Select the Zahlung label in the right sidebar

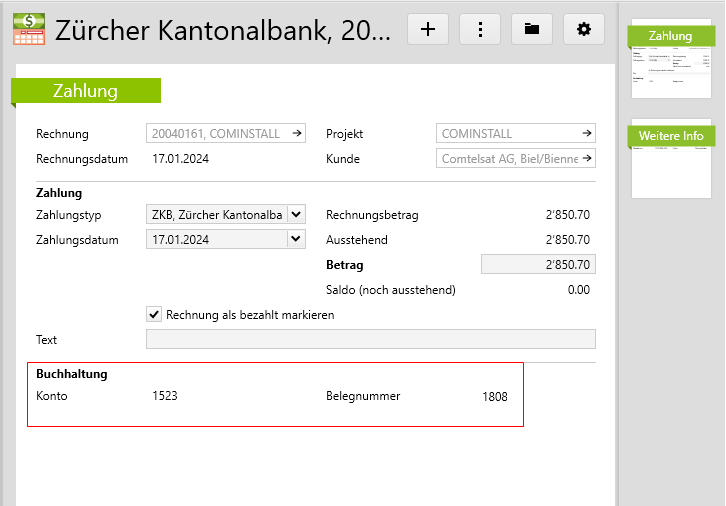(x=669, y=36)
